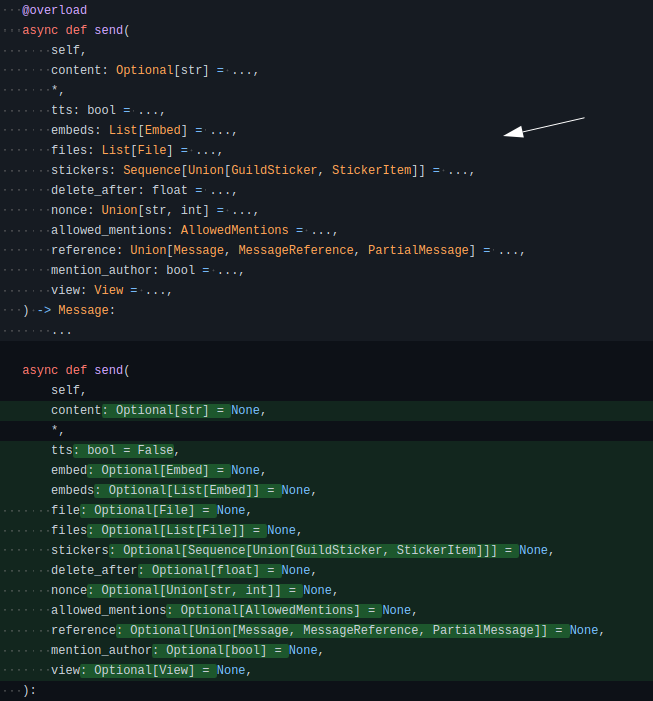The image size is (653, 701).
Task: Click 'mention_author: Optional[bool] = None,' line
Action: [x=187, y=650]
